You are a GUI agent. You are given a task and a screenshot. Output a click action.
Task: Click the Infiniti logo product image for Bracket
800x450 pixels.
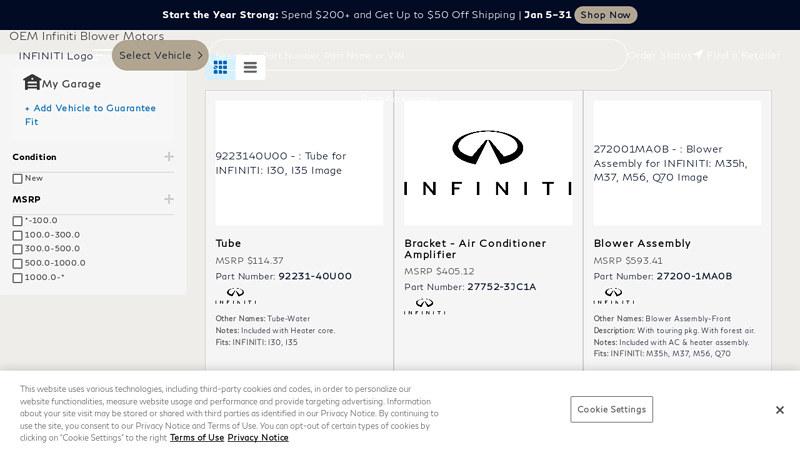pos(488,163)
